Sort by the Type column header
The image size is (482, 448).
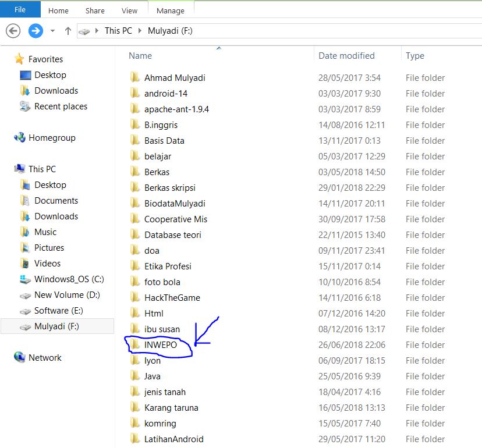point(414,56)
